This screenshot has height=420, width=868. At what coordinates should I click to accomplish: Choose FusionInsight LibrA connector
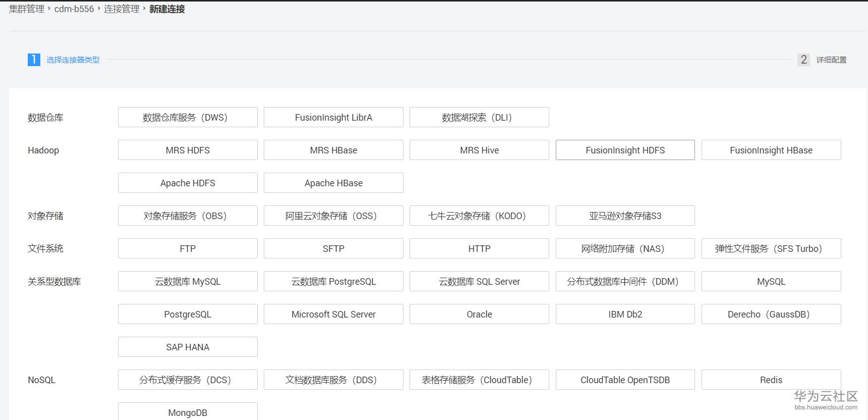click(333, 117)
